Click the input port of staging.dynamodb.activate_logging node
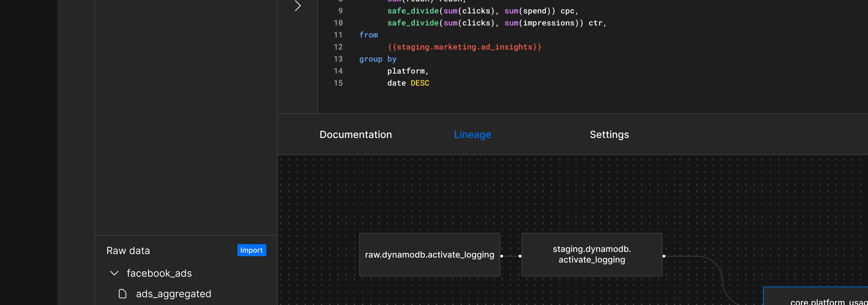The height and width of the screenshot is (305, 868). (x=520, y=256)
